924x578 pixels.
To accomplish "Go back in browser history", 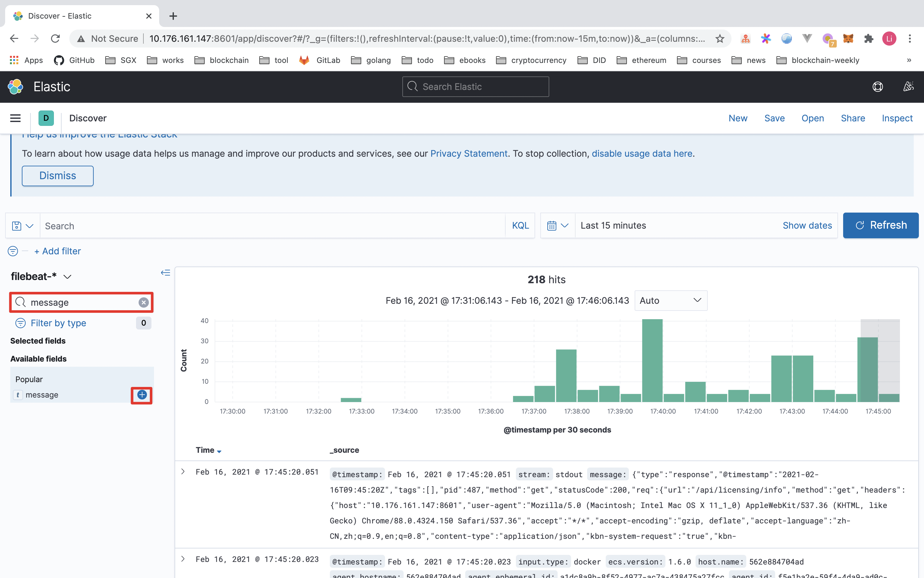I will 14,39.
